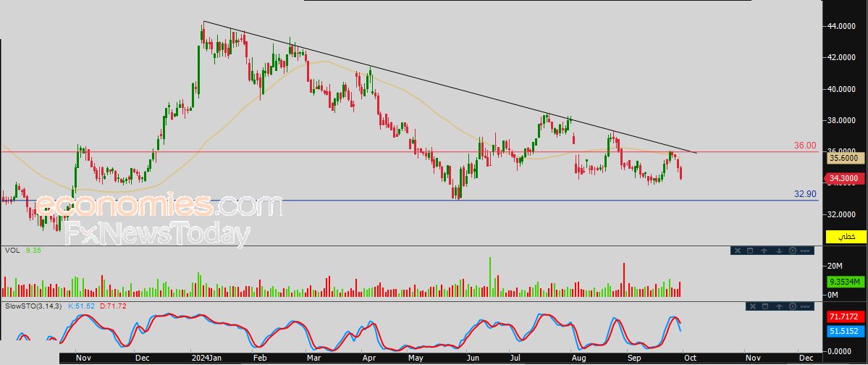Click the Feb date axis label
The height and width of the screenshot is (365, 868).
(x=260, y=358)
